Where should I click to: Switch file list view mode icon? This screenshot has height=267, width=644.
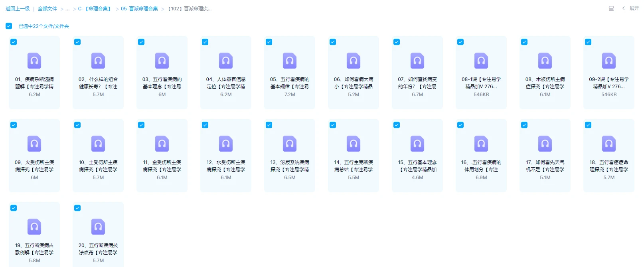tap(611, 8)
